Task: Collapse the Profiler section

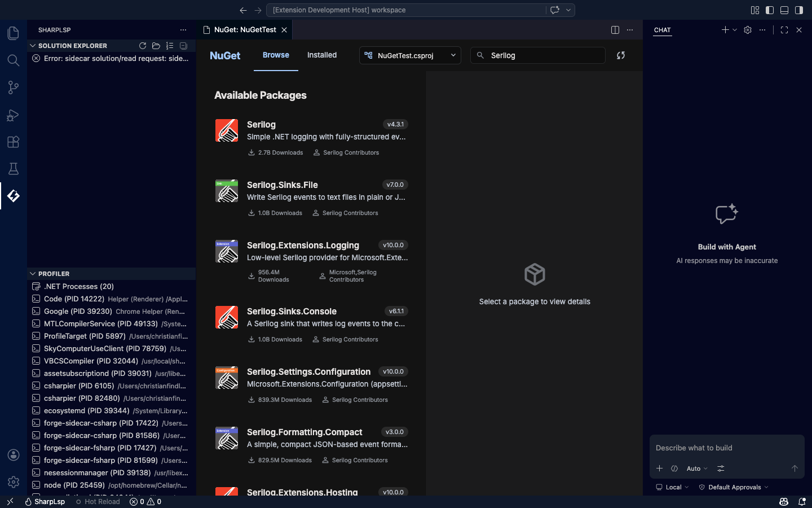Action: tap(33, 274)
